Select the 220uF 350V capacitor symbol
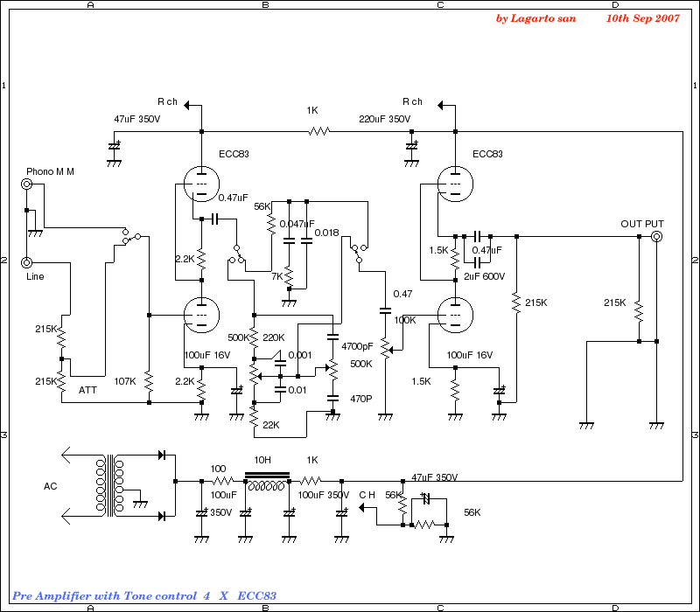This screenshot has width=700, height=612. 411,143
